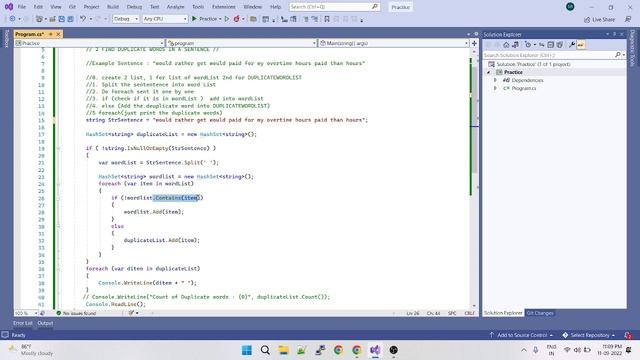The width and height of the screenshot is (640, 360).
Task: Click Start Without Debugging outline arrow
Action: [x=227, y=19]
